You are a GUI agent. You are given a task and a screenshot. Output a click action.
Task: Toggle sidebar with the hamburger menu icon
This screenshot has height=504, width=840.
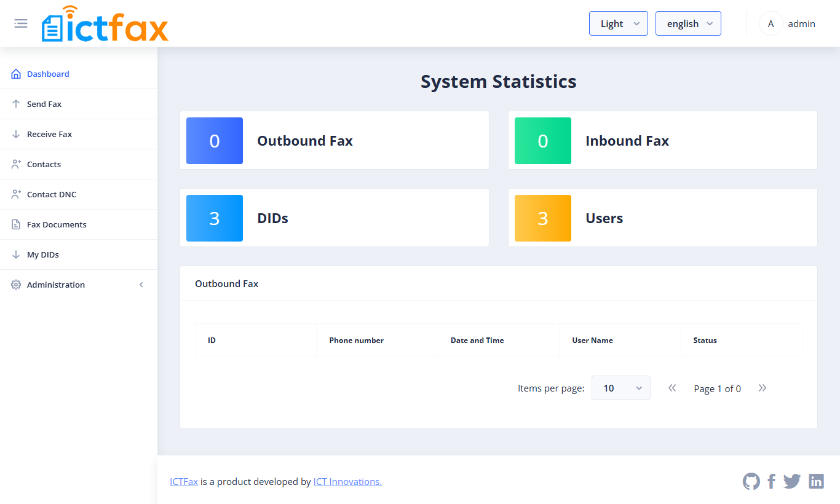21,23
